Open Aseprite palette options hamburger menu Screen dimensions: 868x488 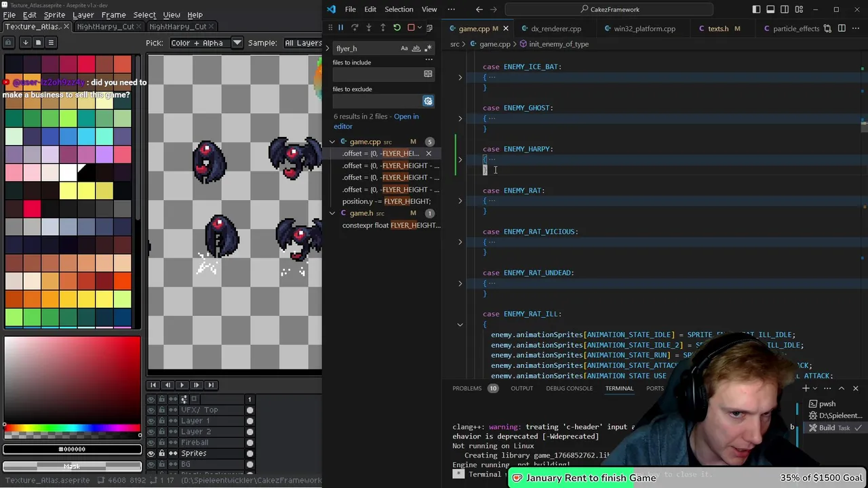click(x=51, y=42)
